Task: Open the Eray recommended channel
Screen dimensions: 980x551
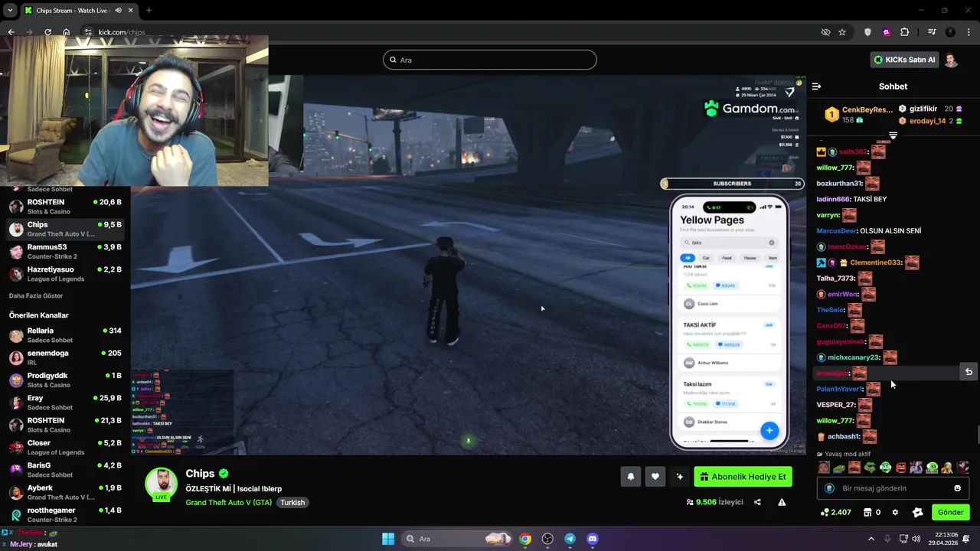Action: pos(65,403)
